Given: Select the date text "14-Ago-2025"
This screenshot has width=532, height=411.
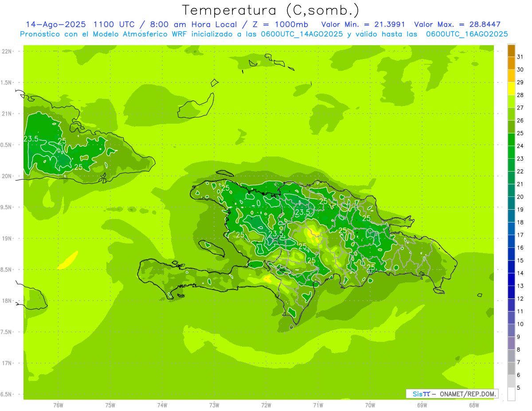Looking at the screenshot, I should pyautogui.click(x=56, y=24).
